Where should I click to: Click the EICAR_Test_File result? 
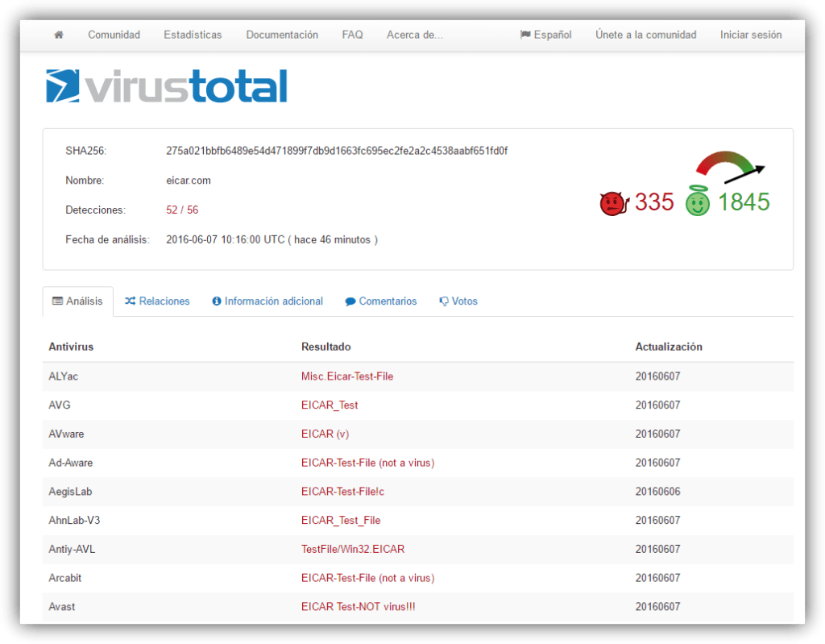click(x=341, y=521)
